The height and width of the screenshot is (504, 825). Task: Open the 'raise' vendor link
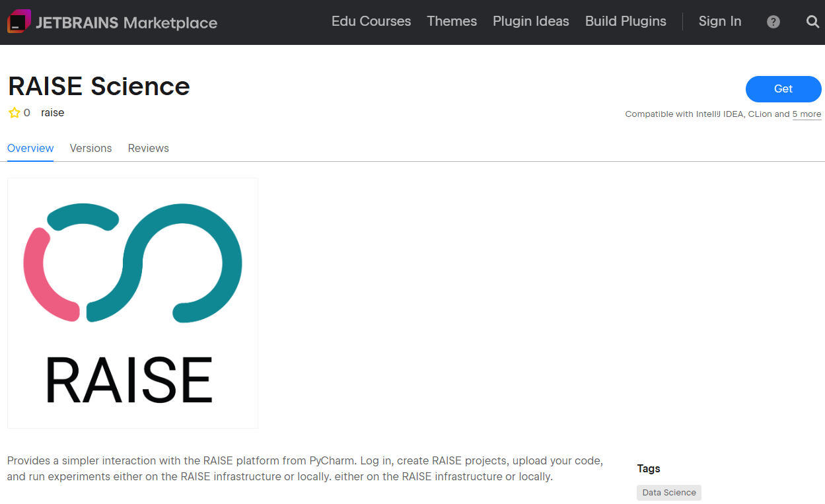52,113
